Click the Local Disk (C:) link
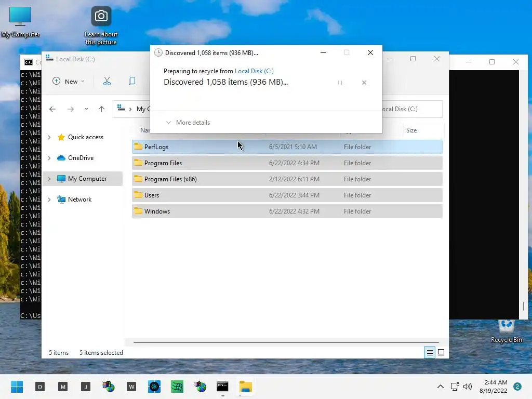Viewport: 532px width, 399px height. (254, 71)
